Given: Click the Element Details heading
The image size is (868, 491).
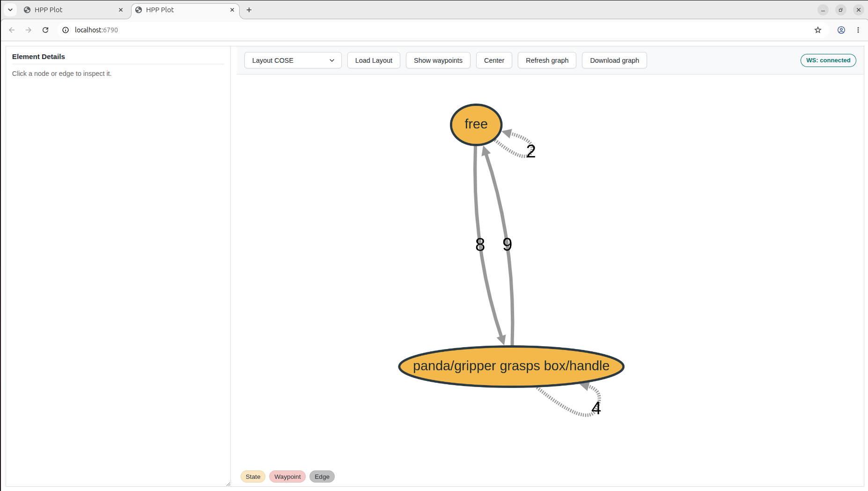Looking at the screenshot, I should coord(38,57).
